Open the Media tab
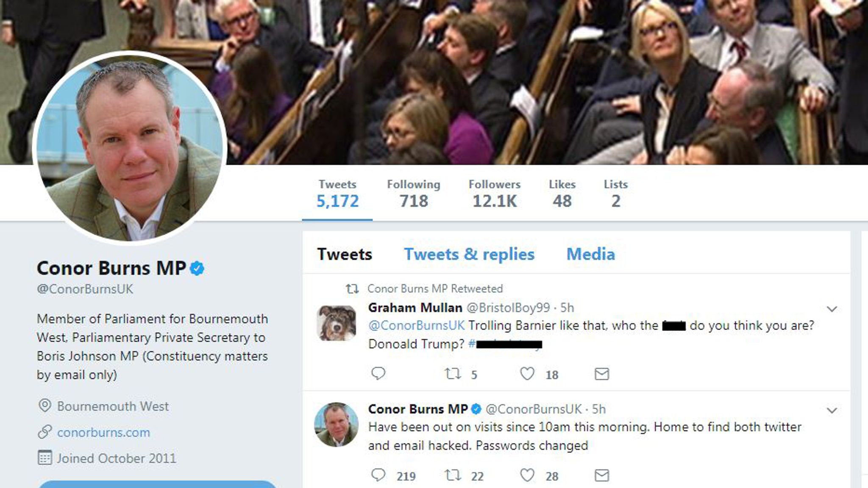 [590, 254]
